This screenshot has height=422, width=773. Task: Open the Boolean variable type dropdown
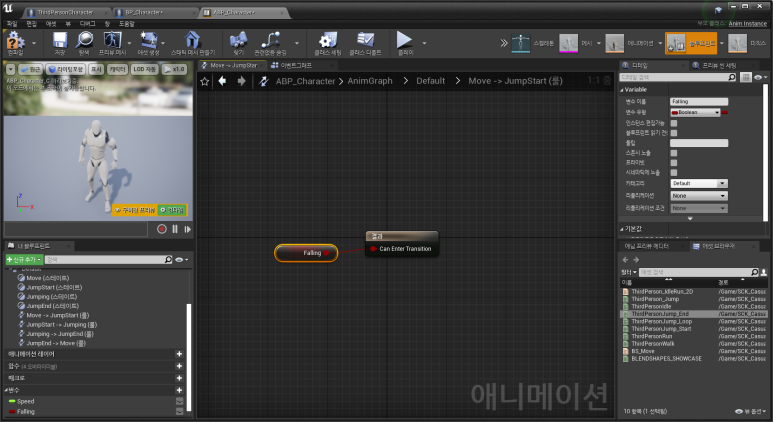coord(695,112)
